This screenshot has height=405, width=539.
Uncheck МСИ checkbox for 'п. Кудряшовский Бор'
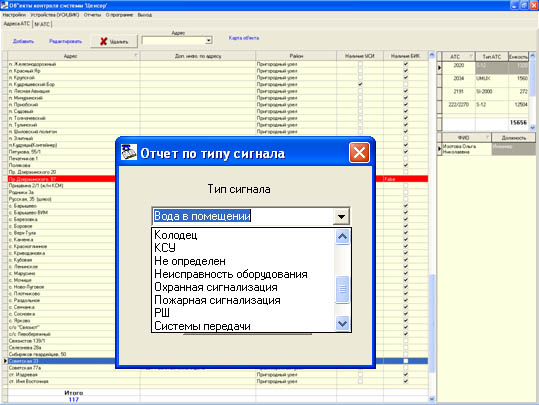coord(360,84)
